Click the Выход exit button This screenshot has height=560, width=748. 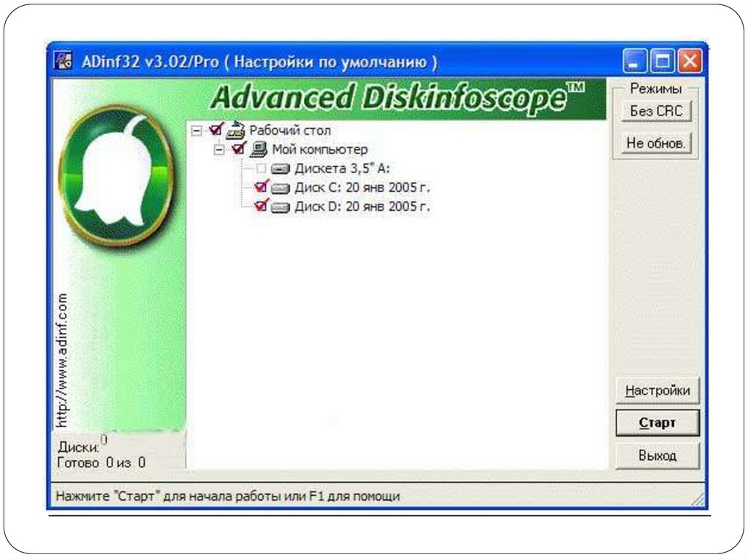pyautogui.click(x=657, y=456)
